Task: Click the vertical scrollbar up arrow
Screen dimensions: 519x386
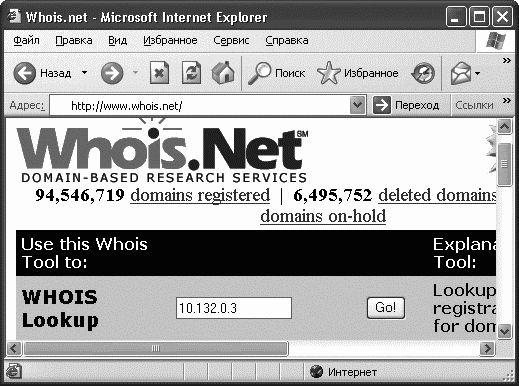Action: point(504,126)
